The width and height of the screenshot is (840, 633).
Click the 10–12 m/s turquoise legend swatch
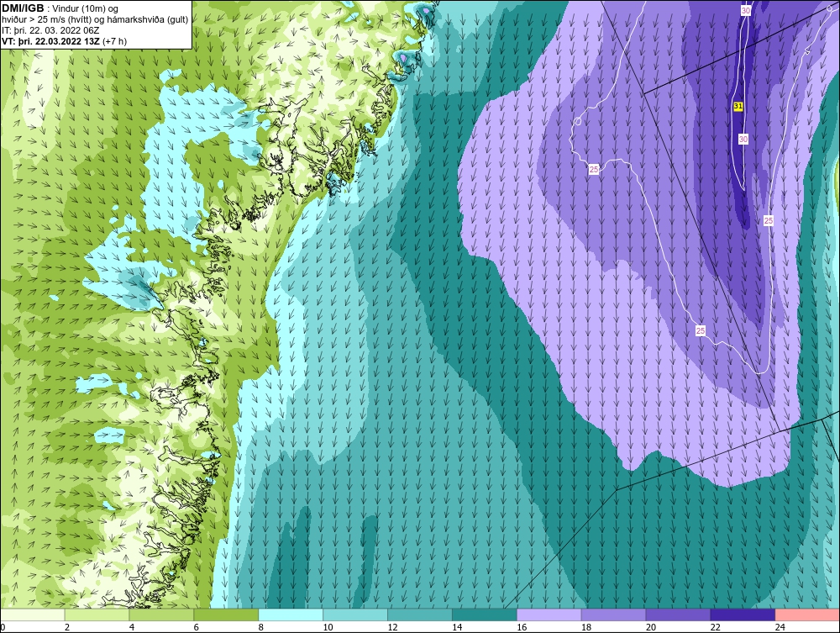point(355,615)
